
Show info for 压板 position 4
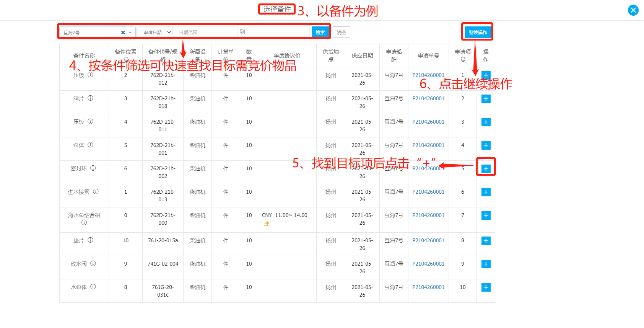tap(90, 122)
